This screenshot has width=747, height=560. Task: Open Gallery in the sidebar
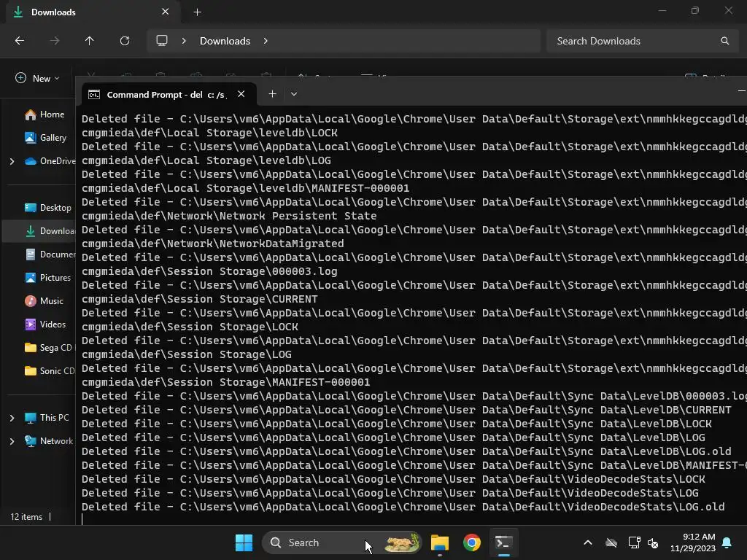[44, 138]
